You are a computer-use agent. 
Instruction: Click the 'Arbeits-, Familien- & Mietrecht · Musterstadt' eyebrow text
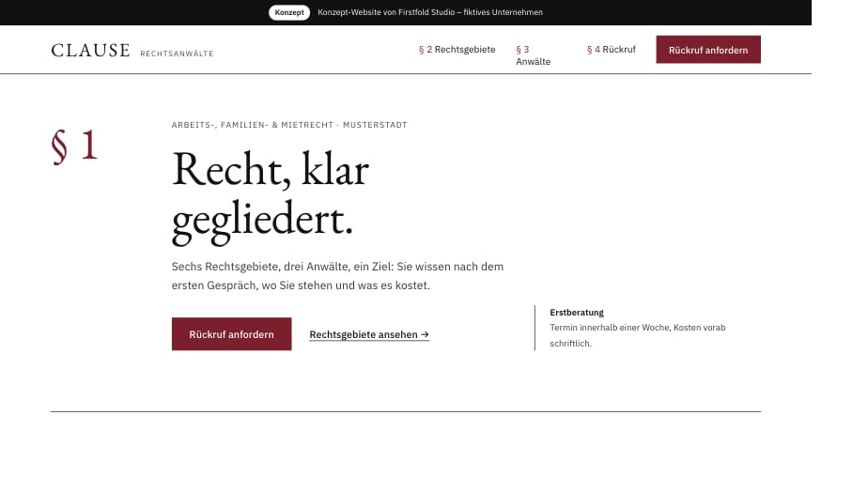coord(289,125)
